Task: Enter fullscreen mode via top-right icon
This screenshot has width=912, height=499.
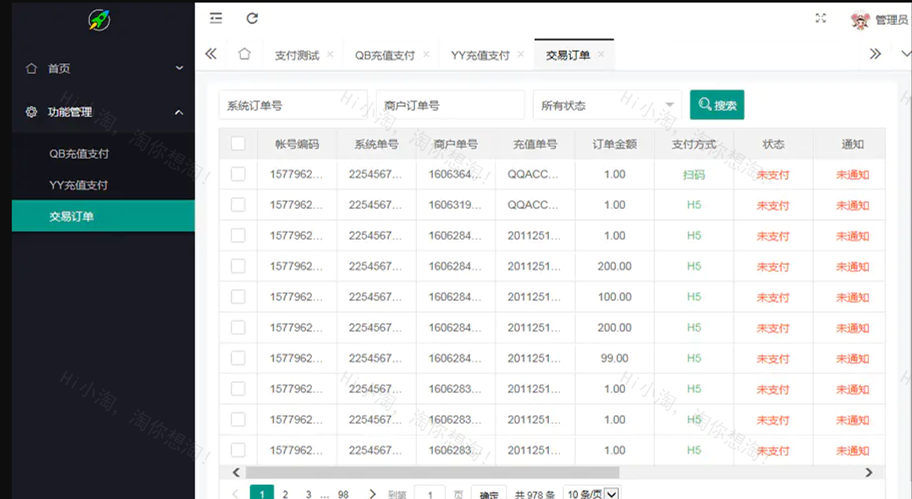Action: pos(821,18)
